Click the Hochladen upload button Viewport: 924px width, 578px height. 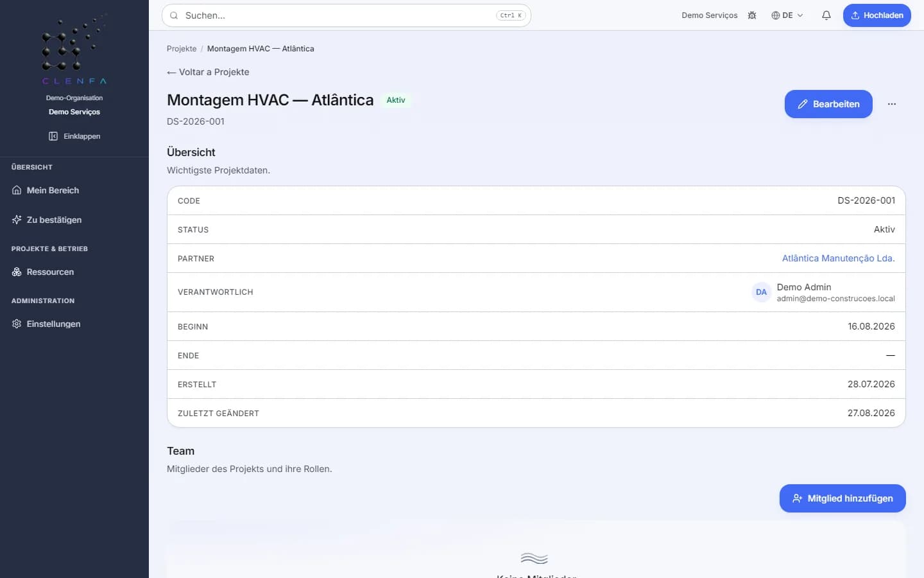[x=877, y=15]
